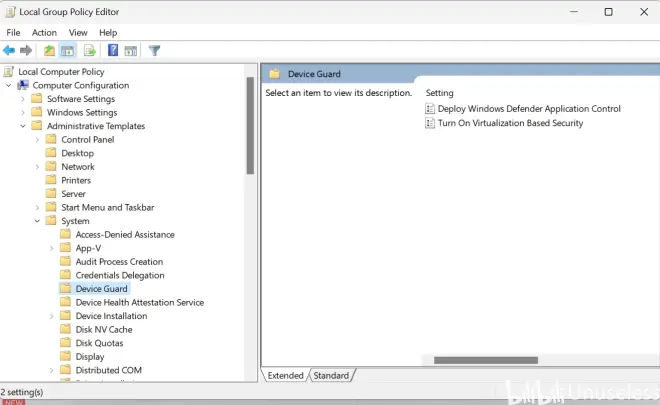The image size is (660, 405).
Task: Click the folder icon next to Disk Quotas
Action: (x=65, y=343)
